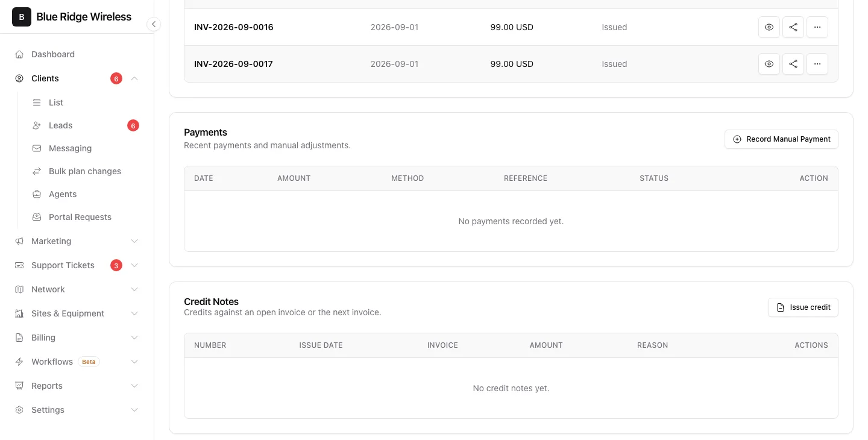Click the Dashboard home icon

[x=19, y=54]
